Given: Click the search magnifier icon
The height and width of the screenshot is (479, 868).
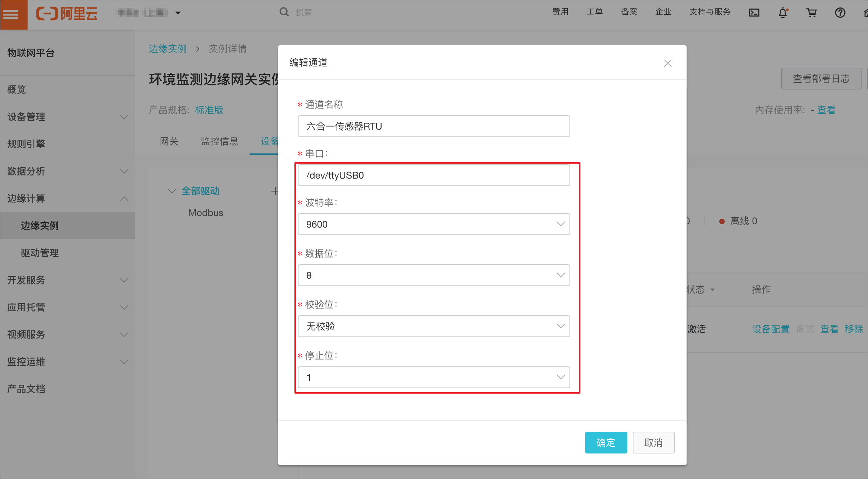Looking at the screenshot, I should (284, 12).
